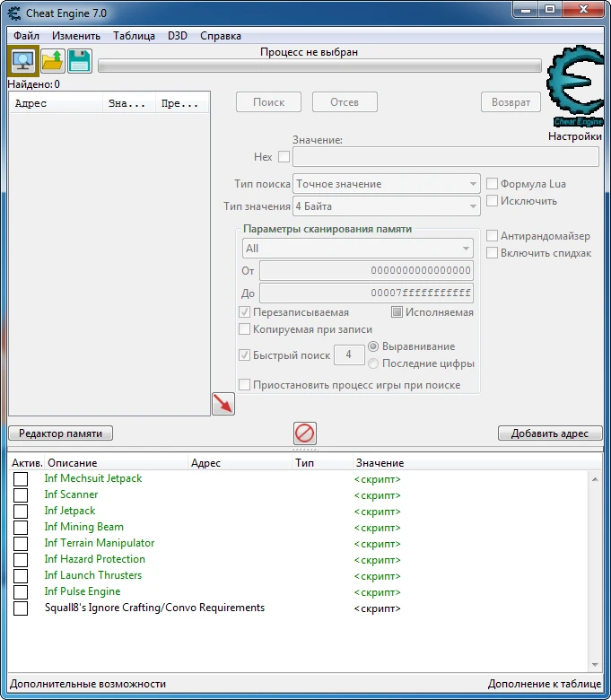The image size is (611, 700).
Task: Click the fast scan alignment value field
Action: (349, 354)
